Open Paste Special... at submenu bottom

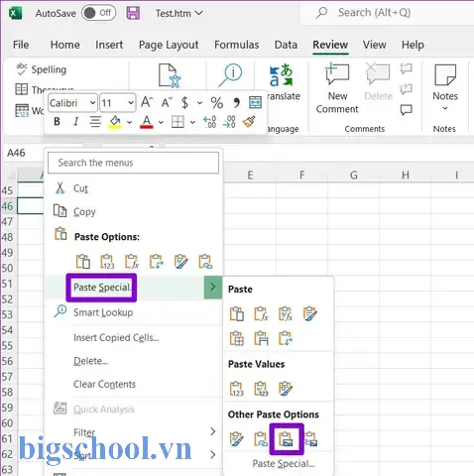284,463
